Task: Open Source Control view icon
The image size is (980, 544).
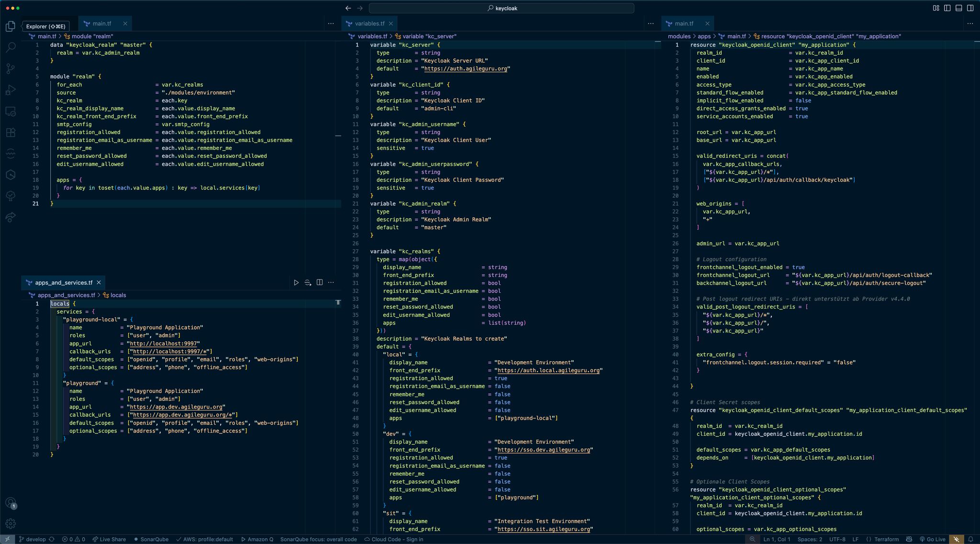Action: tap(10, 68)
